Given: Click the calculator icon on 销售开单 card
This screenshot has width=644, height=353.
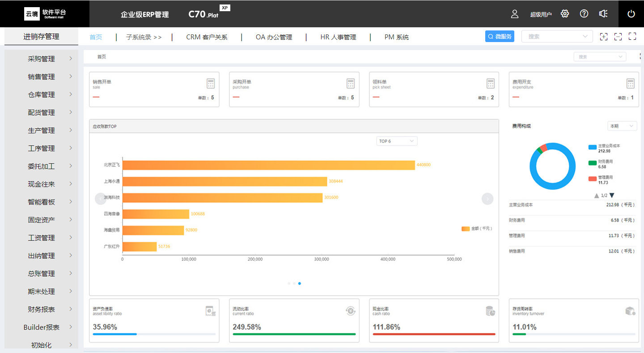Looking at the screenshot, I should click(x=211, y=84).
